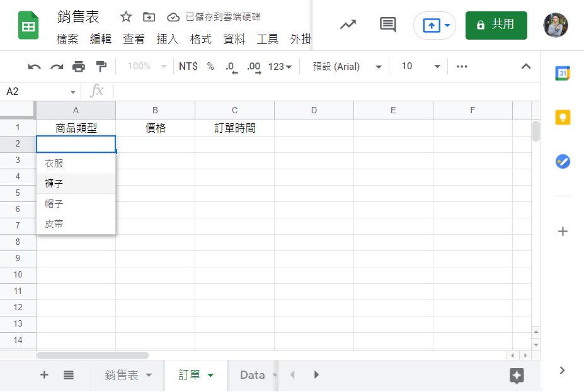This screenshot has width=584, height=392.
Task: Click the plus get add-ons icon
Action: pos(563,232)
